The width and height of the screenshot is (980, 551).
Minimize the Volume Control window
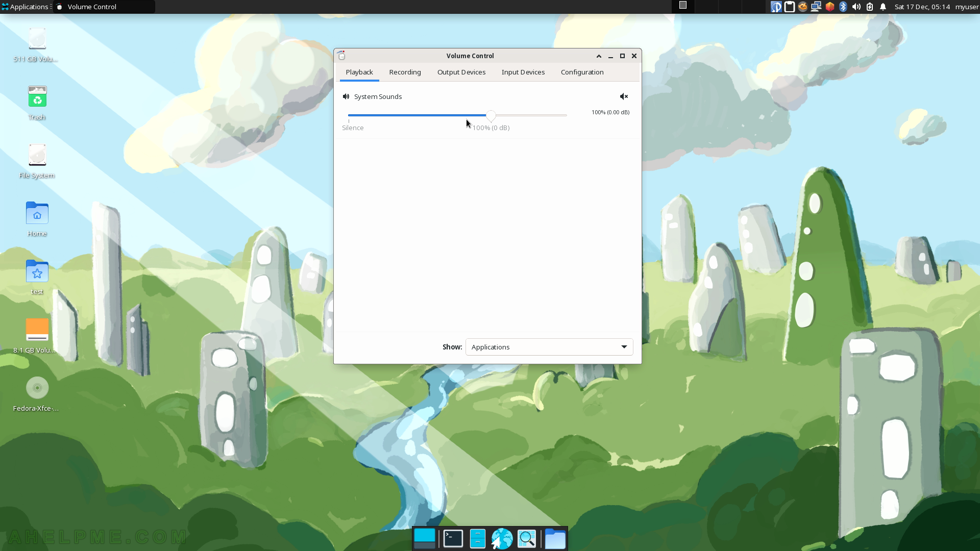610,56
